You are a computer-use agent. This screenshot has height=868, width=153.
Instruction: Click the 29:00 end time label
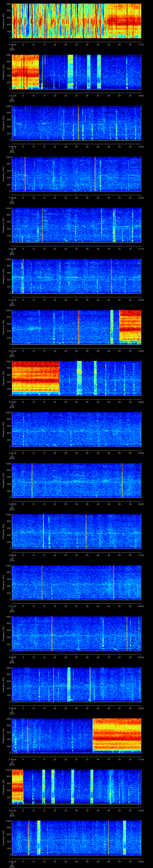click(141, 657)
